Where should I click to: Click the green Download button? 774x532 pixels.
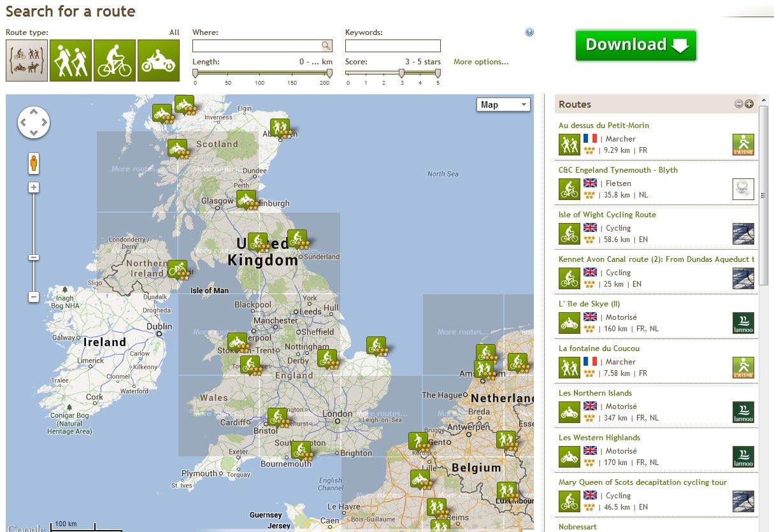(636, 45)
